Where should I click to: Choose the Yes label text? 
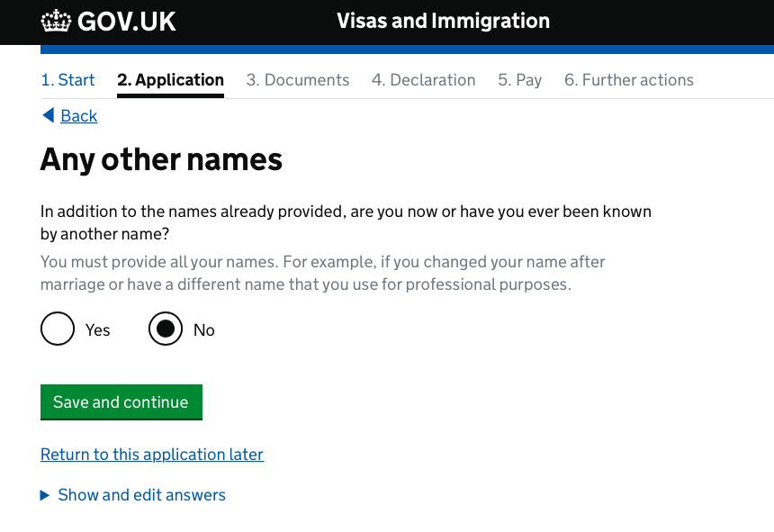98,329
